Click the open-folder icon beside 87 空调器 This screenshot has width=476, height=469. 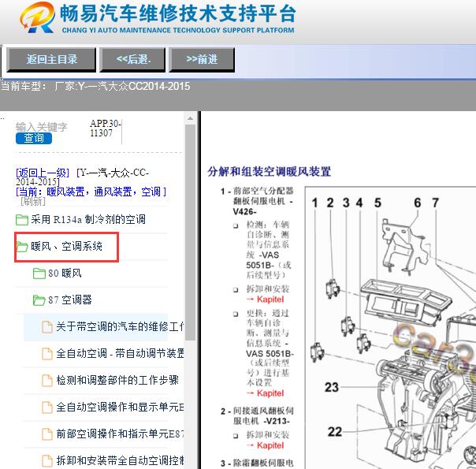point(39,300)
